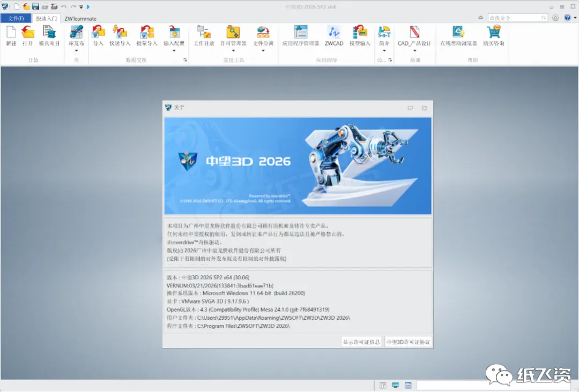Image resolution: width=579 pixels, height=392 pixels.
Task: Open the 边... group dialog launcher
Action: pyautogui.click(x=390, y=60)
